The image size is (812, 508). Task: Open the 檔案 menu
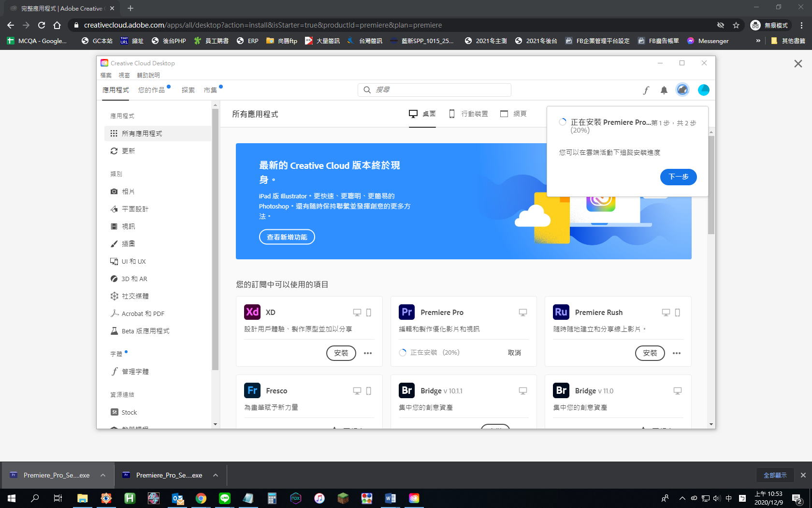point(106,75)
